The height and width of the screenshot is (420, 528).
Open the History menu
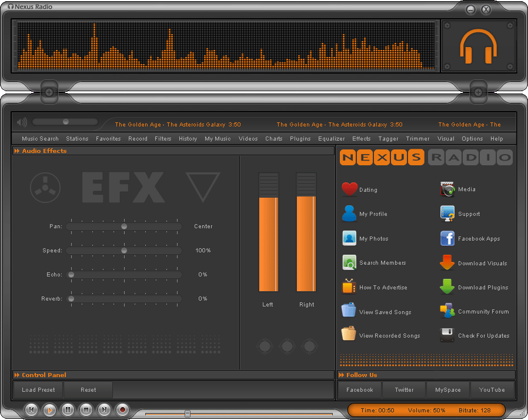pos(188,138)
